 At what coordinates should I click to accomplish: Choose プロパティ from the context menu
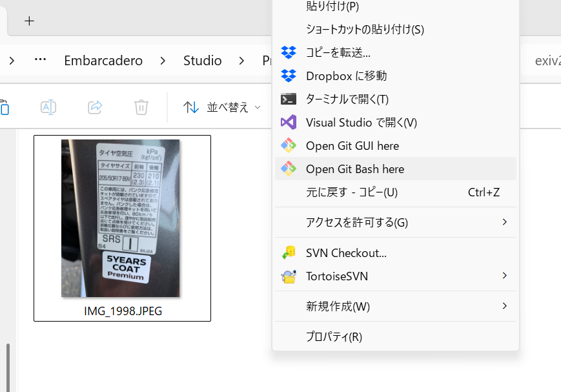pyautogui.click(x=334, y=336)
